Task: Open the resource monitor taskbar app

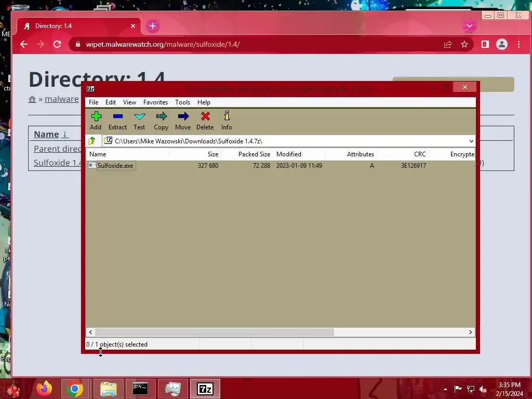Action: (172, 389)
